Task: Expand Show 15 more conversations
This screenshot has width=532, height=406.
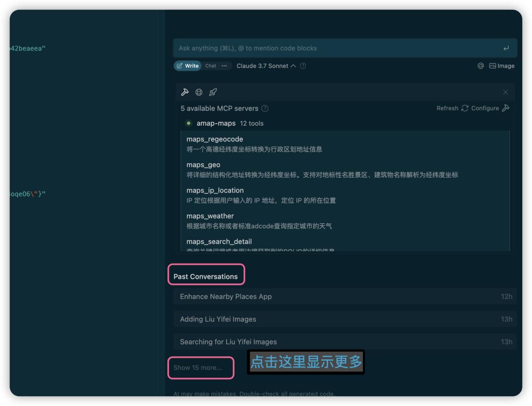Action: pos(198,368)
